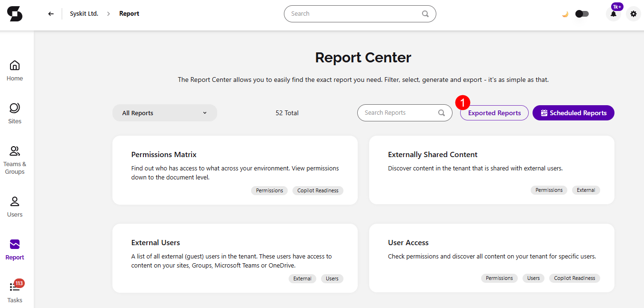
Task: Open Home in sidebar
Action: tap(15, 70)
